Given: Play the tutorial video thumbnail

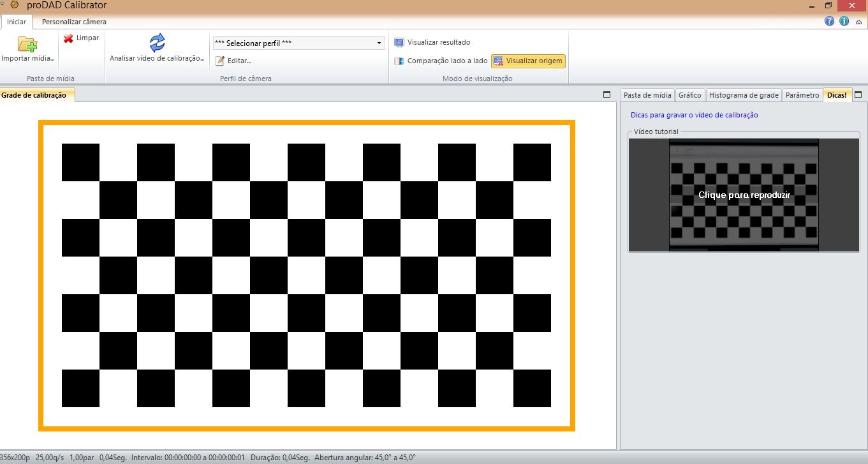Looking at the screenshot, I should pos(744,195).
